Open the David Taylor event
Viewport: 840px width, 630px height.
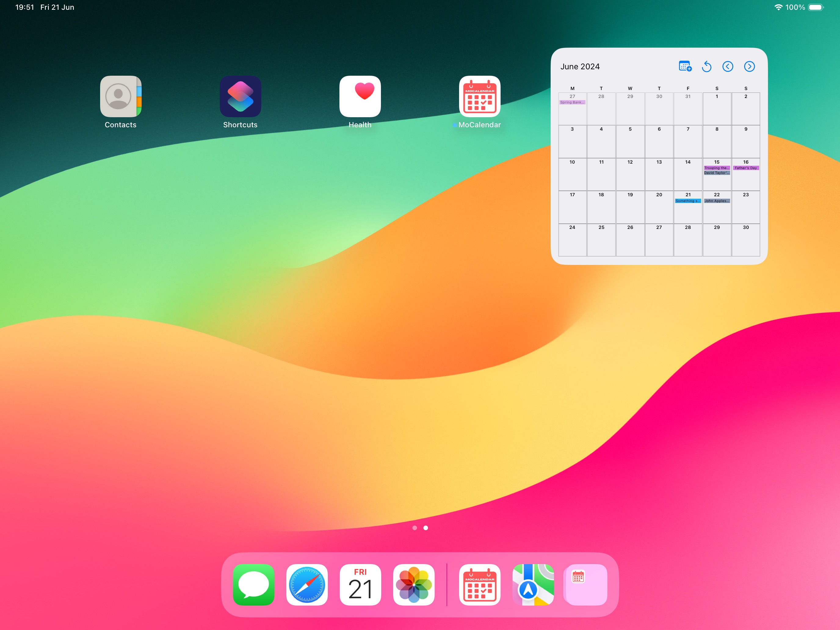coord(717,173)
